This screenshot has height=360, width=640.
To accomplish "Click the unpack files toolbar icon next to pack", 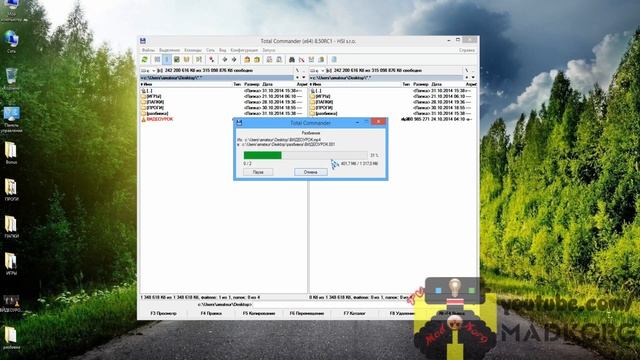I will 257,60.
